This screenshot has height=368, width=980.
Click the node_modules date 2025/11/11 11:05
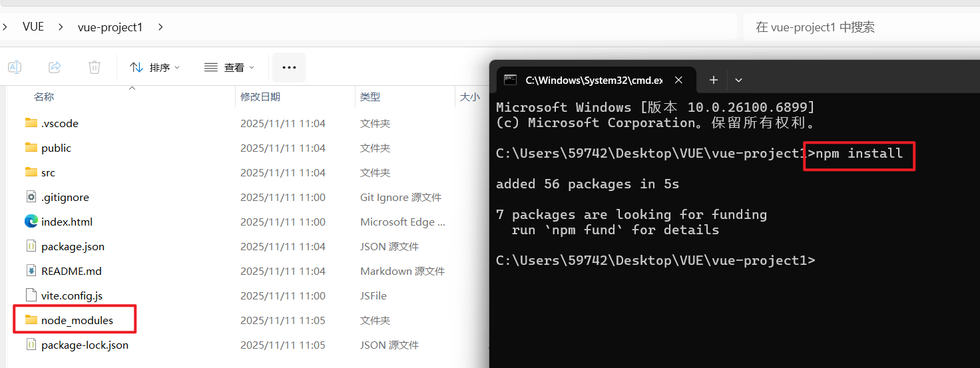coord(283,320)
